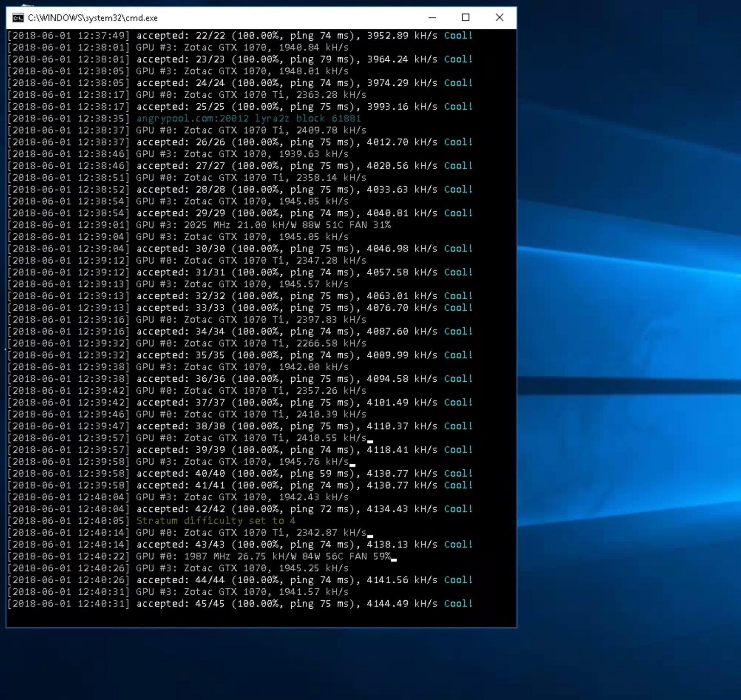Click the GTX 1070 Ti 2363.28 kH/s line
The height and width of the screenshot is (700, 741).
(187, 95)
